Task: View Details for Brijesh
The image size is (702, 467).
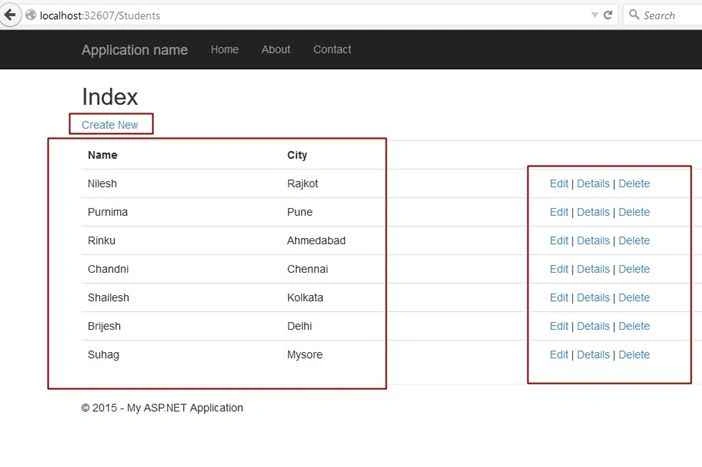Action: [593, 326]
